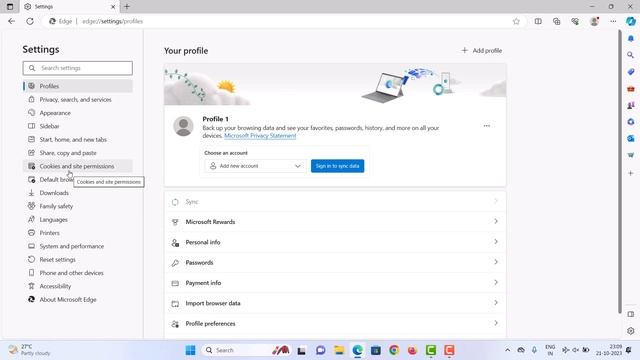The image size is (640, 360).
Task: Go back using the browser back arrow
Action: pos(11,21)
